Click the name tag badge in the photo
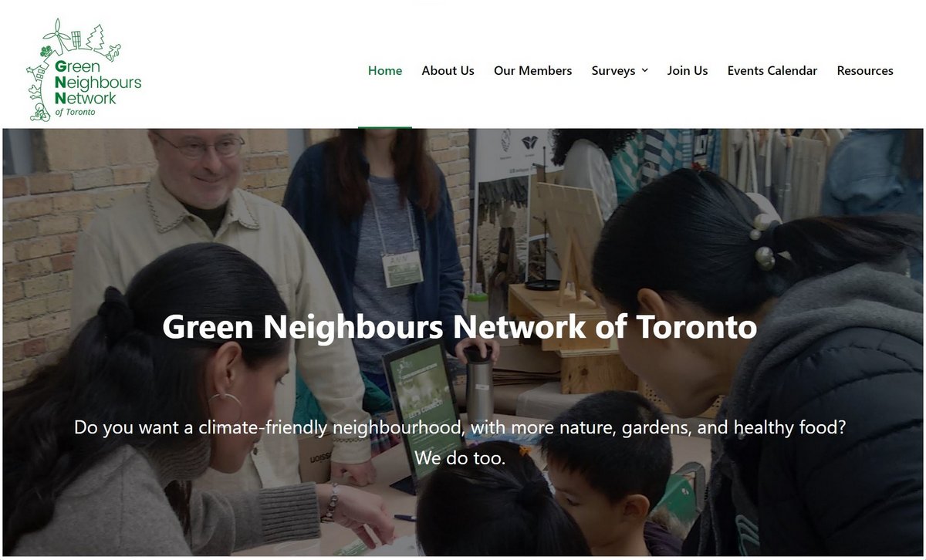 click(402, 269)
